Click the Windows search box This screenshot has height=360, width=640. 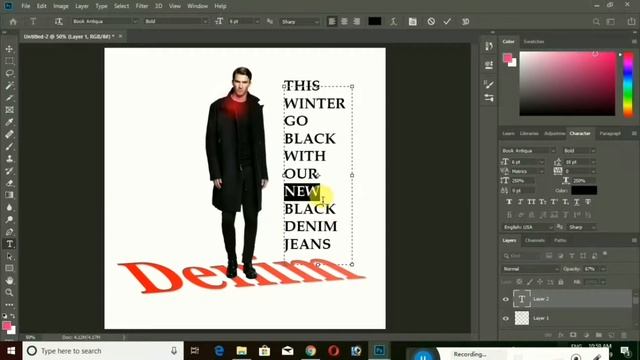(103, 351)
